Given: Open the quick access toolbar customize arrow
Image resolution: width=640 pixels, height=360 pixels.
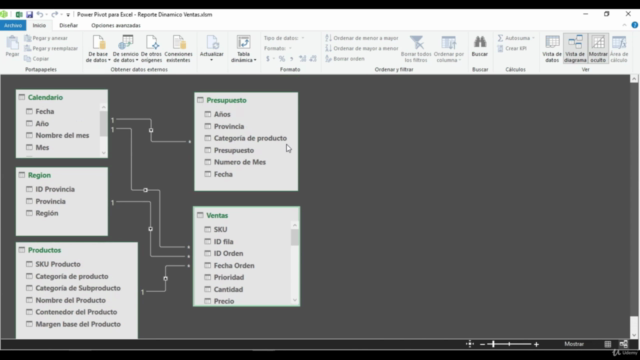Looking at the screenshot, I should click(x=68, y=15).
